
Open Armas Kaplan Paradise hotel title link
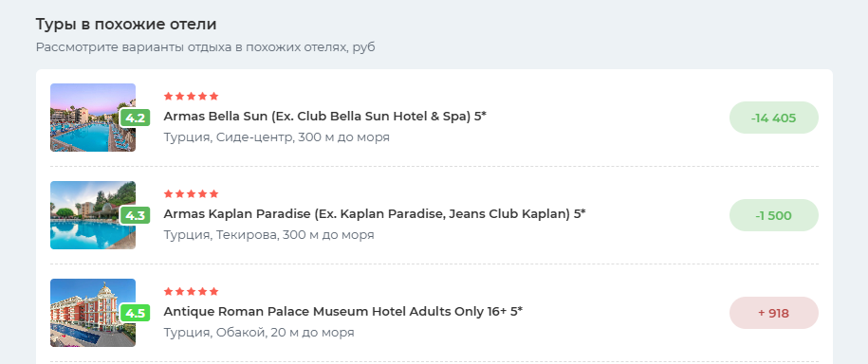coord(375,214)
